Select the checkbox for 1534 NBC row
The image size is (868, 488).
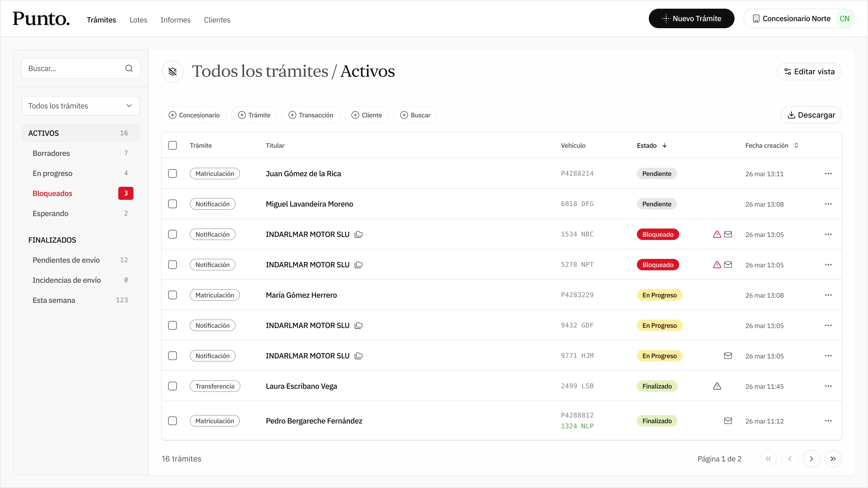173,234
